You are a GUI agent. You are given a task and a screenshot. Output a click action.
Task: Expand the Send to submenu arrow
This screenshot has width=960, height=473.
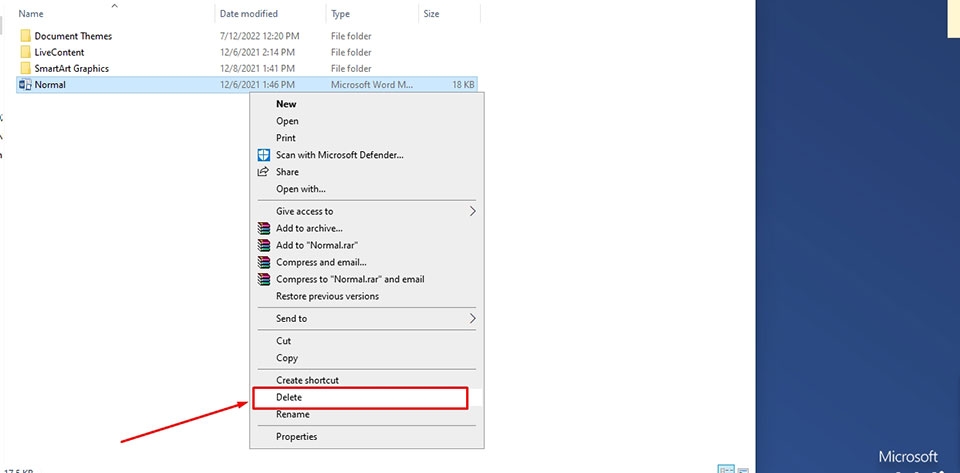(x=473, y=318)
